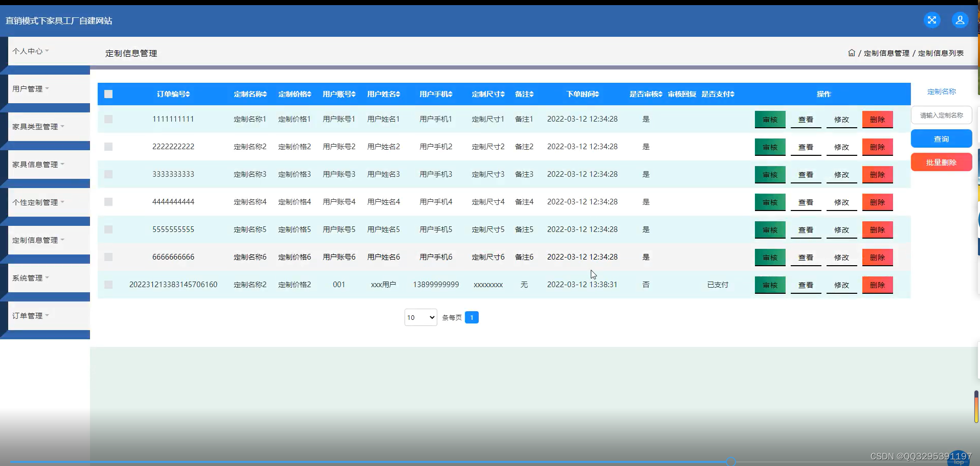
Task: Click 删除 for order 4444444444
Action: tap(877, 202)
